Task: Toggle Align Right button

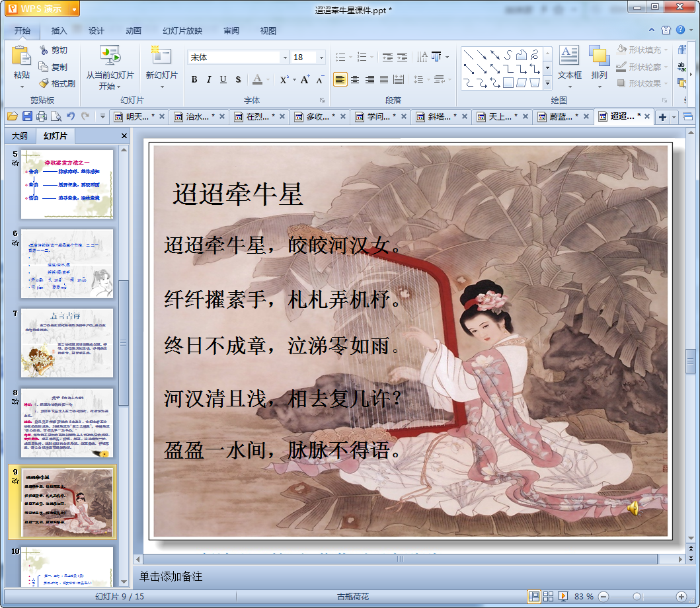Action: (369, 79)
